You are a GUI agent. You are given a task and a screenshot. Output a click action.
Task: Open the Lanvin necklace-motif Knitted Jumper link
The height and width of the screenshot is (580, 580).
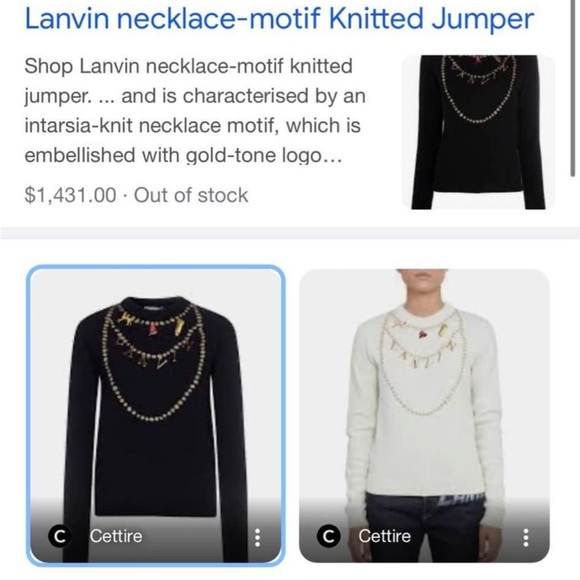(x=279, y=18)
